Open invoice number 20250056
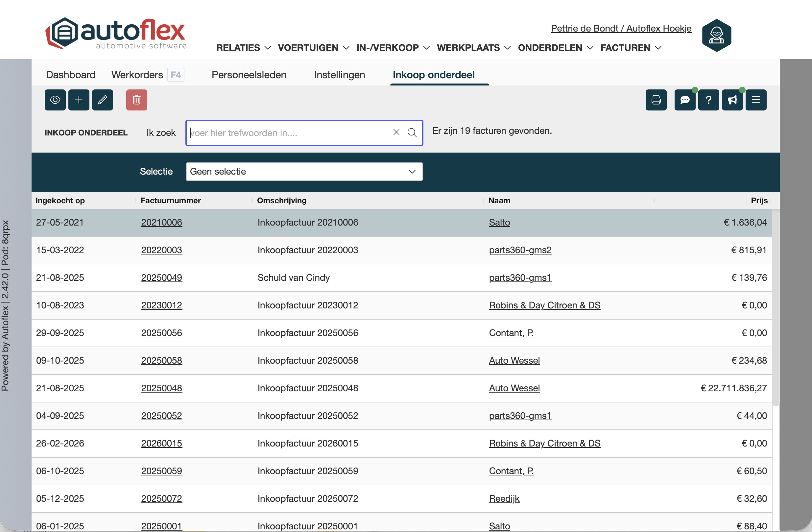812x532 pixels. coord(162,333)
